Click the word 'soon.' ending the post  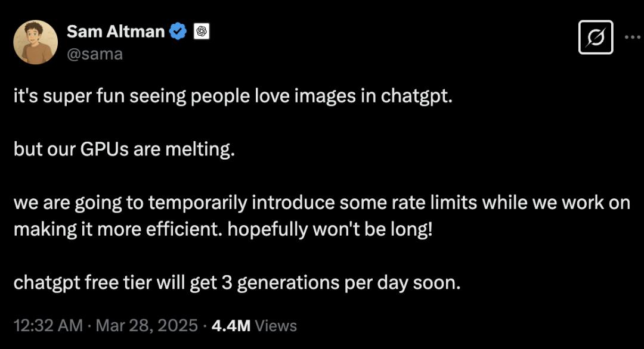point(436,283)
